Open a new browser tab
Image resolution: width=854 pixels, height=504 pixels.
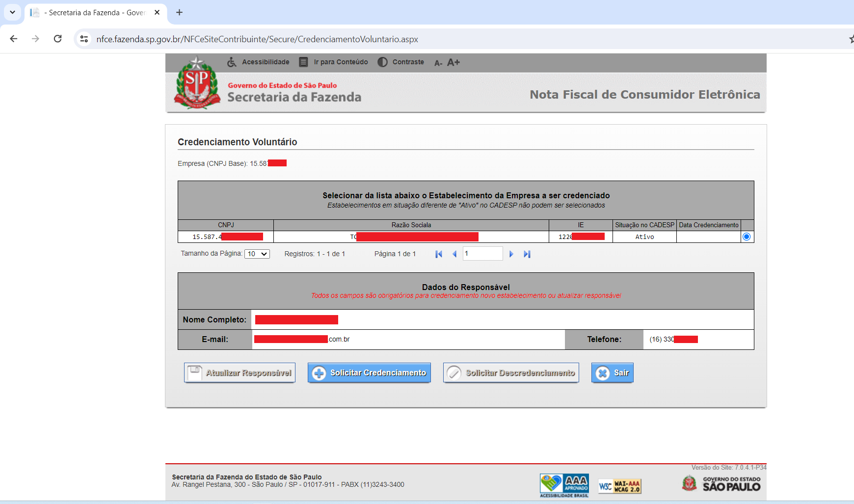tap(180, 13)
